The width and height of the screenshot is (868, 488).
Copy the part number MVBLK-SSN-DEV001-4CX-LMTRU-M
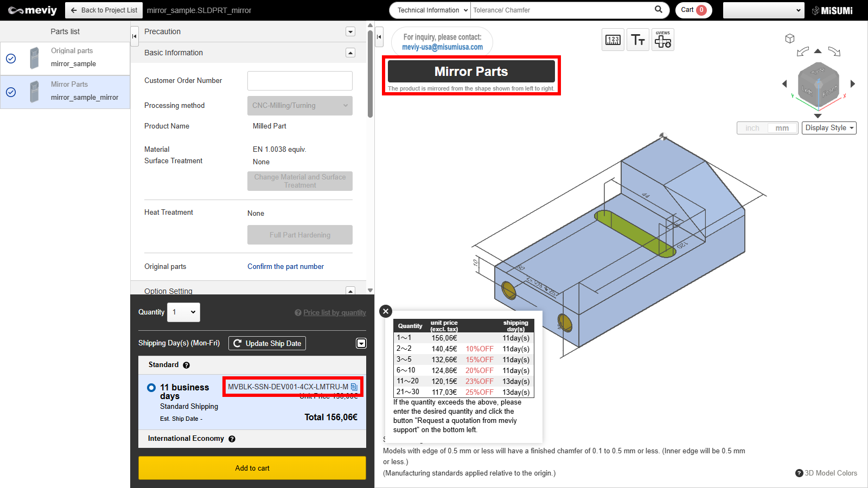tap(354, 387)
